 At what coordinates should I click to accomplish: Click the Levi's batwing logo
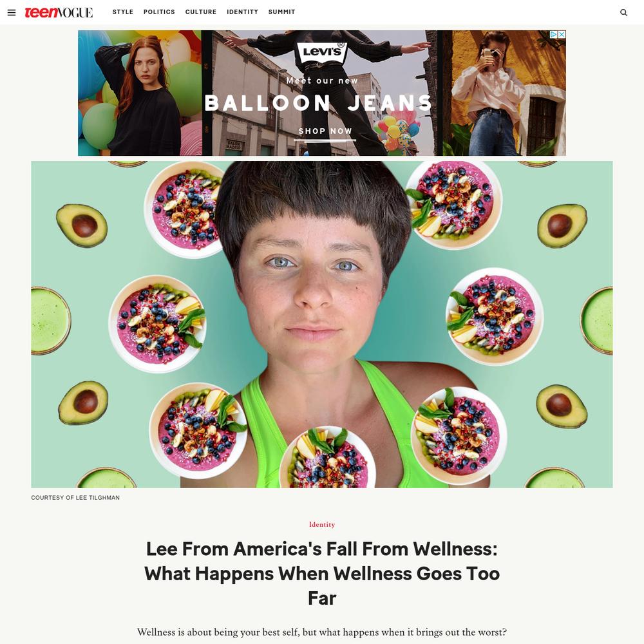pyautogui.click(x=322, y=52)
